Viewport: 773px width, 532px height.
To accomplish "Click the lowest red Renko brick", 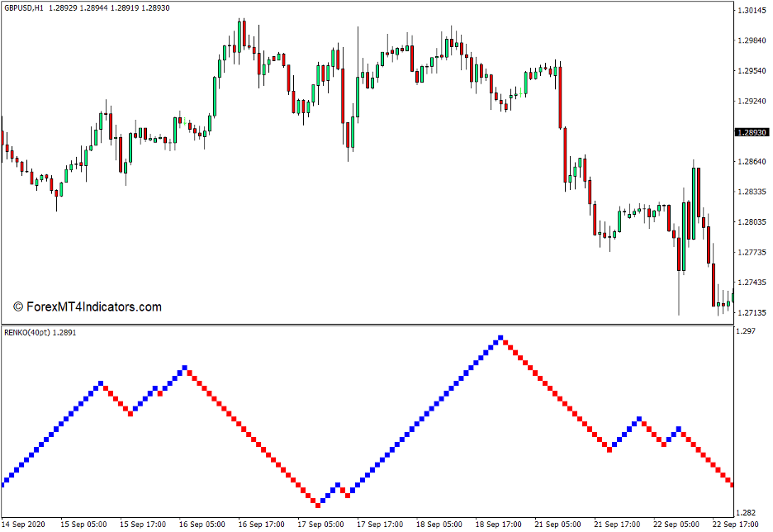I will [x=317, y=504].
